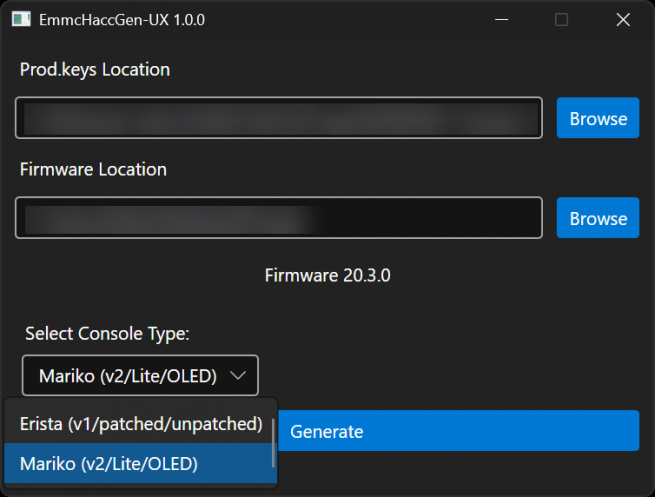Click the Firmware Location label
This screenshot has width=655, height=497.
[93, 169]
